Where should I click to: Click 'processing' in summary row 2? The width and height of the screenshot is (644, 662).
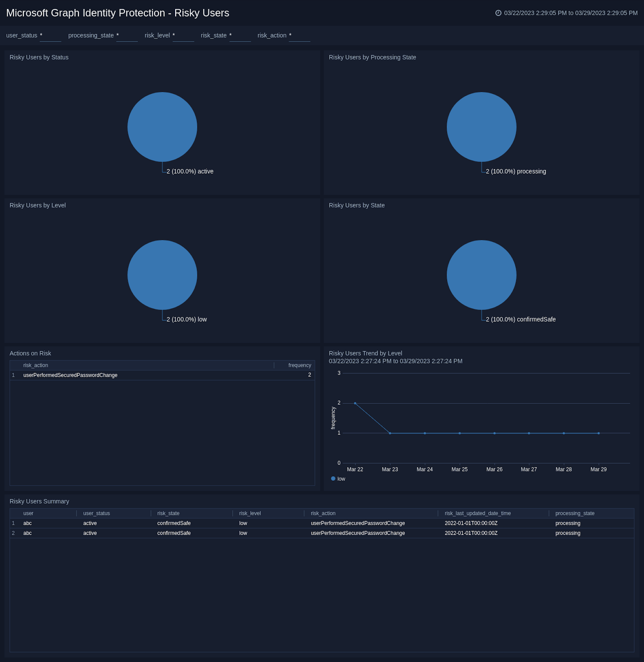568,533
